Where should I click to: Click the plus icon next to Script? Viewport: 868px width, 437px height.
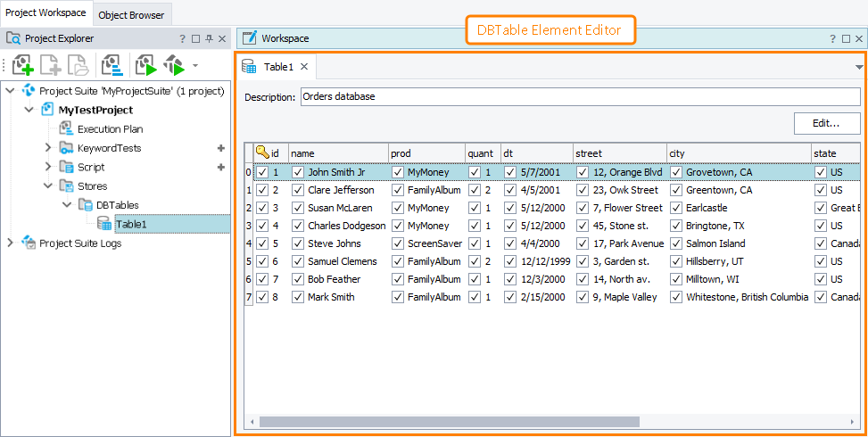point(220,167)
